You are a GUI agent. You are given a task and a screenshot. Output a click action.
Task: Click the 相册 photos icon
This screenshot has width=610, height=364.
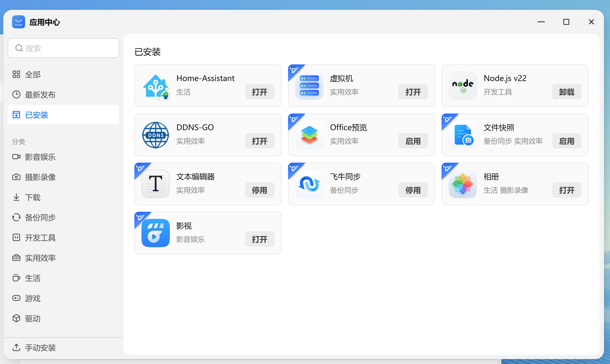tap(463, 184)
